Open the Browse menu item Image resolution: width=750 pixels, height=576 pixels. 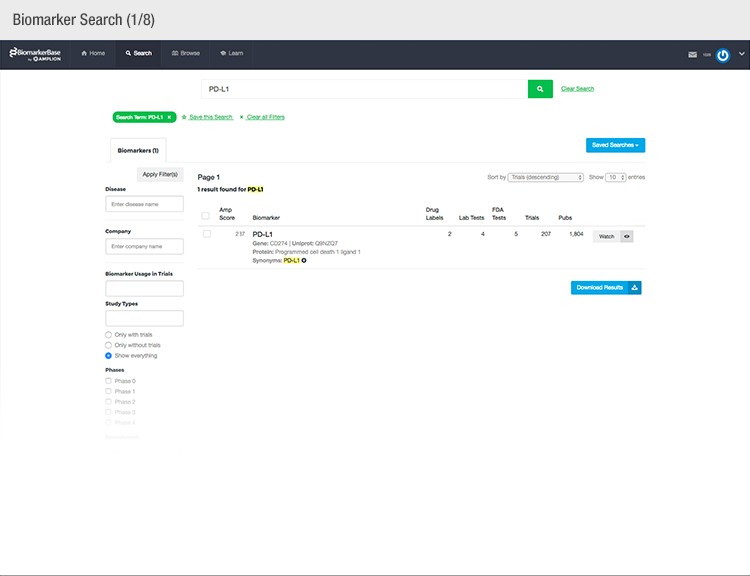(x=186, y=54)
